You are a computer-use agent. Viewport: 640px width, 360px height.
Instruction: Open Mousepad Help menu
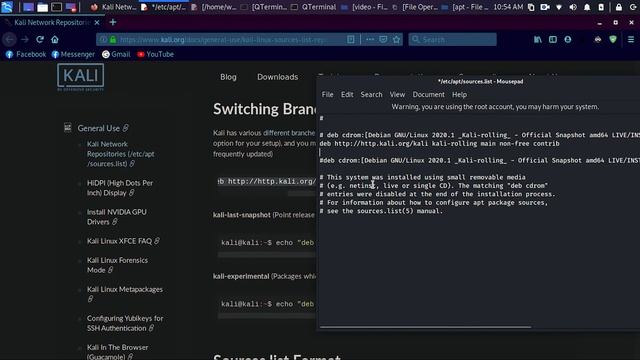point(459,95)
